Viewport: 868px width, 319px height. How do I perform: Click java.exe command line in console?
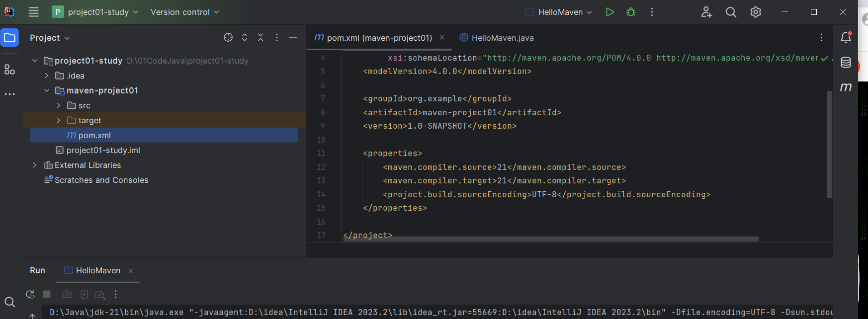click(x=441, y=312)
